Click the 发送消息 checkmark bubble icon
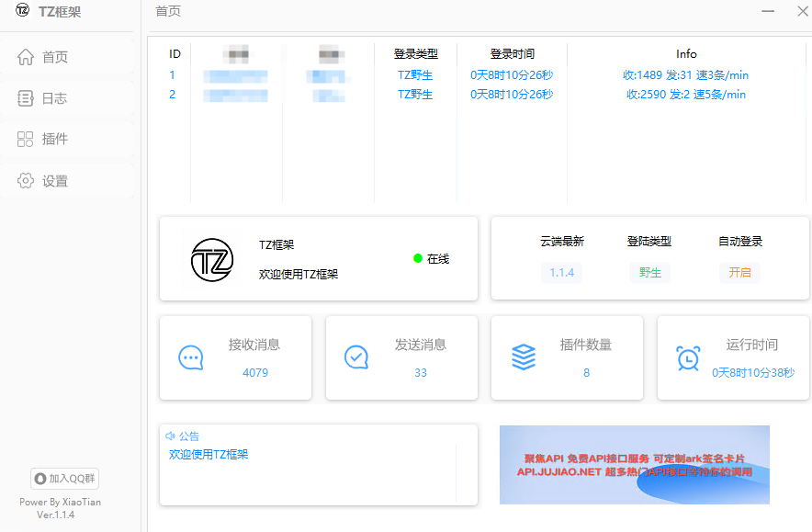 356,357
